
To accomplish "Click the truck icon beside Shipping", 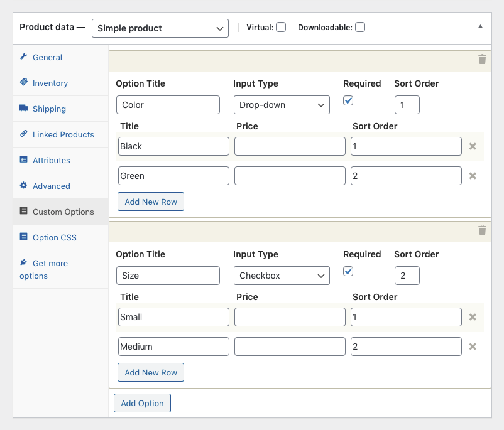I will (x=24, y=109).
